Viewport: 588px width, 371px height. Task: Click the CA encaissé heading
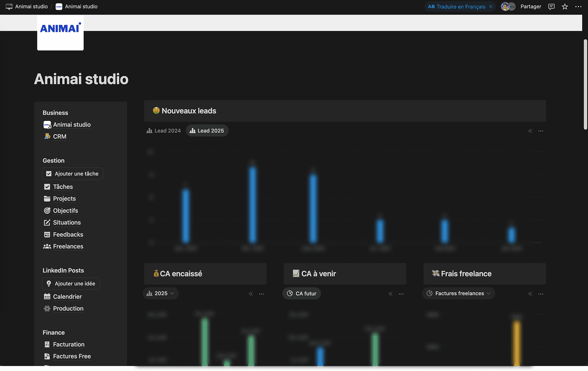(x=181, y=274)
